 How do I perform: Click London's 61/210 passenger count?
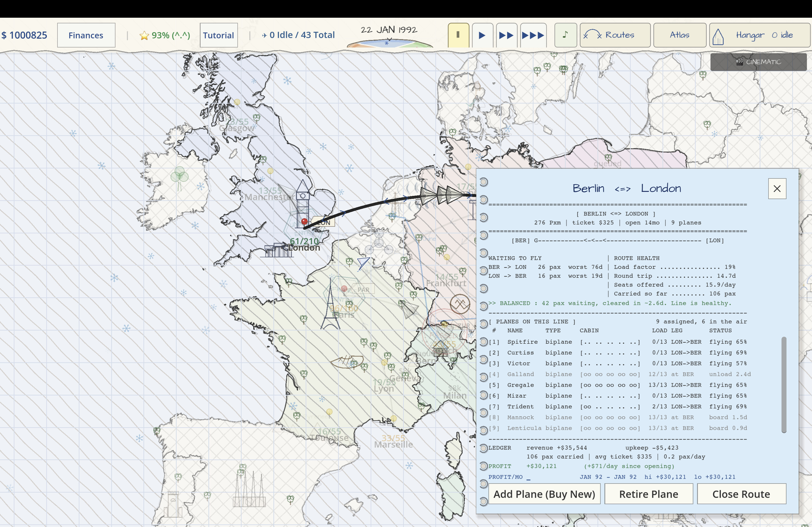(304, 241)
